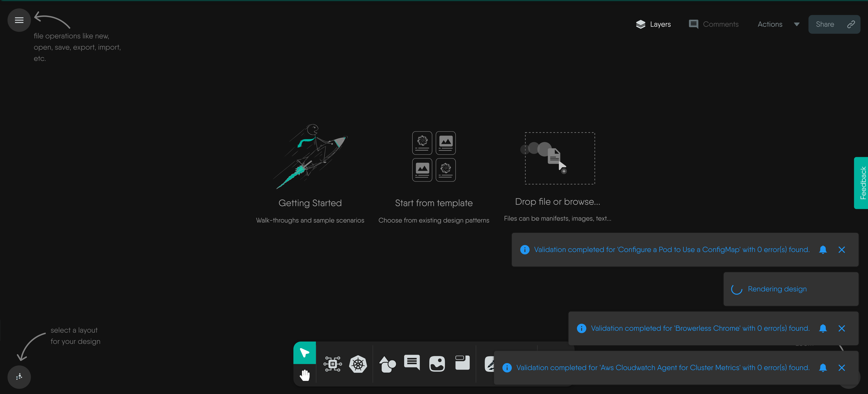Open Getting Started walk-throughs
Image resolution: width=868 pixels, height=394 pixels.
(310, 203)
